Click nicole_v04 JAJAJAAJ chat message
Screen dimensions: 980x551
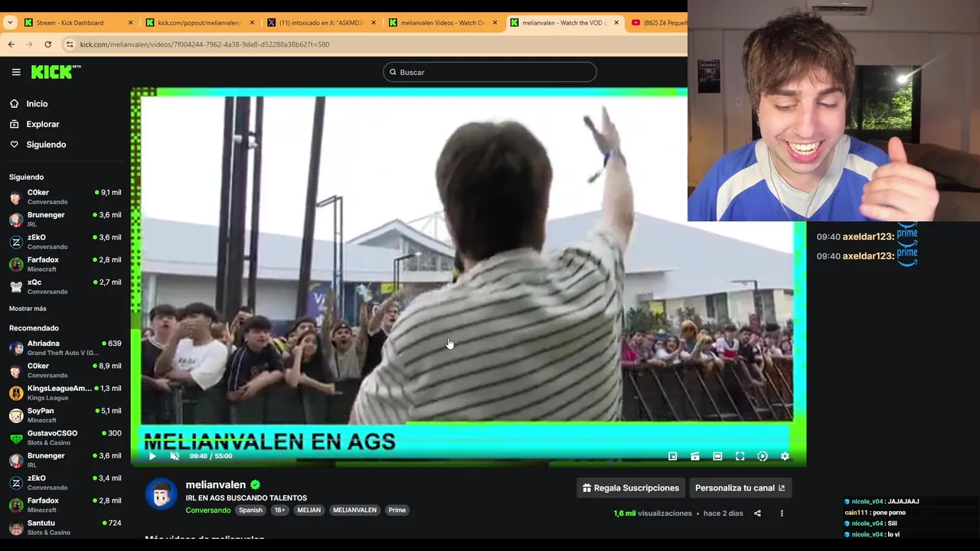point(882,502)
